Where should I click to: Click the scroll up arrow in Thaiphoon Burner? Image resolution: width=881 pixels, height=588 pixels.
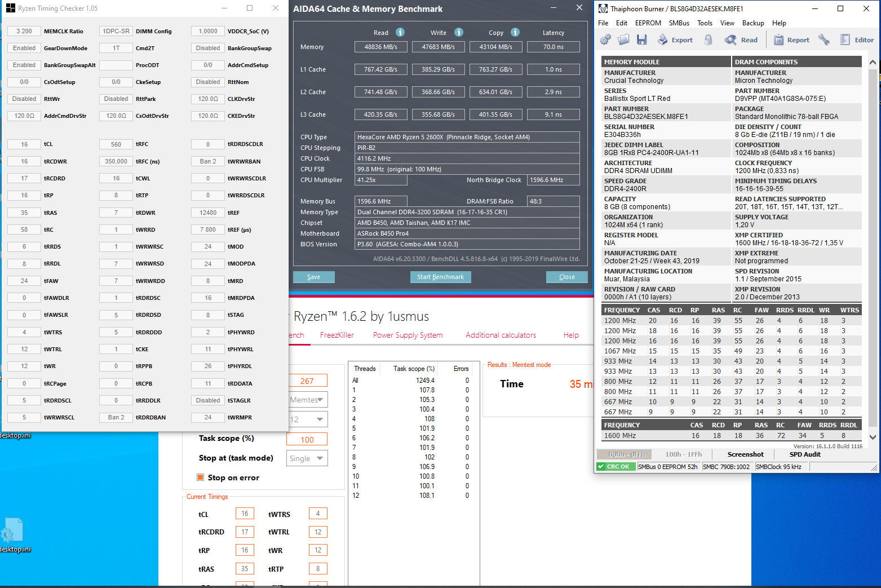point(873,62)
